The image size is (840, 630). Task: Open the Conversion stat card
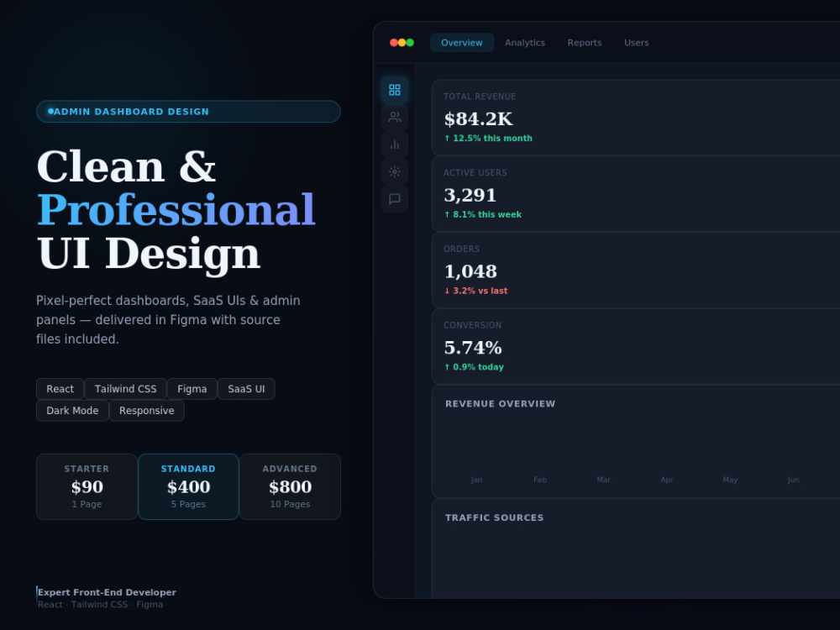click(x=636, y=346)
